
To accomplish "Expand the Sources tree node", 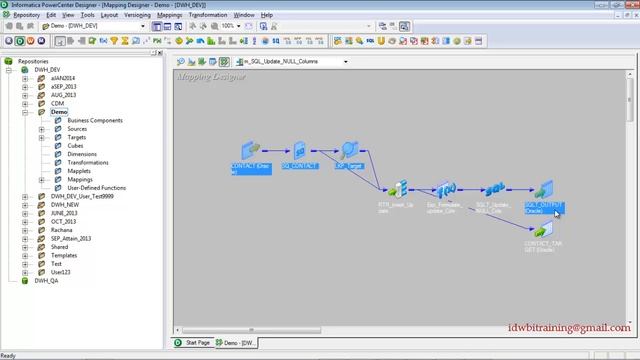I will [42, 129].
